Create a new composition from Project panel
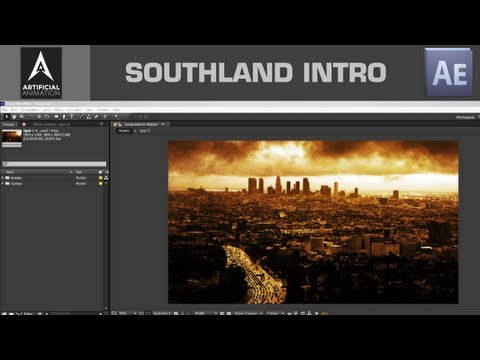 (x=19, y=314)
